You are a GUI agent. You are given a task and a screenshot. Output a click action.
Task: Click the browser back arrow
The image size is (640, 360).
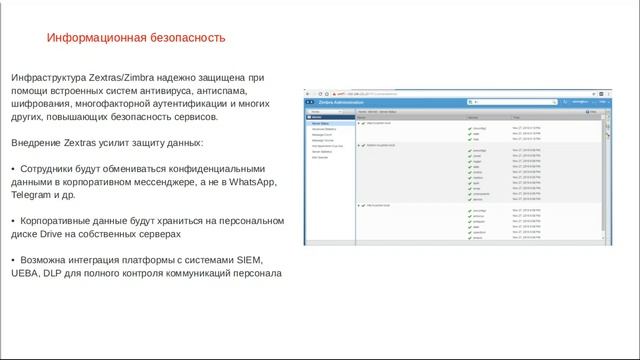click(307, 94)
